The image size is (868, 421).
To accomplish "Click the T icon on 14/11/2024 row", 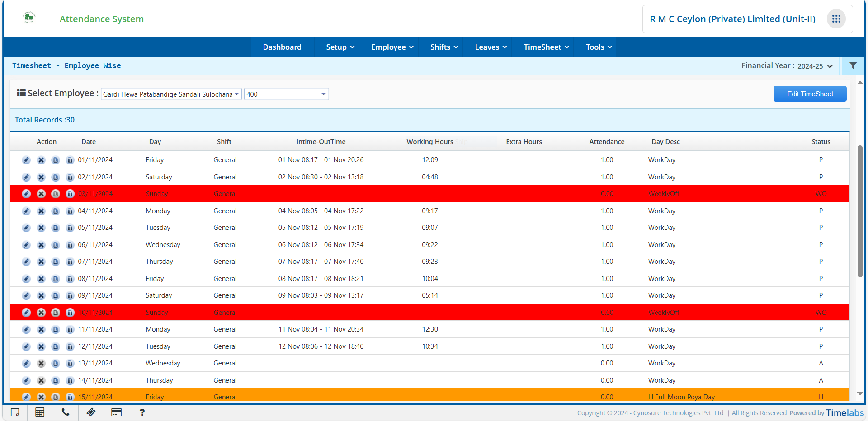I will pos(70,381).
